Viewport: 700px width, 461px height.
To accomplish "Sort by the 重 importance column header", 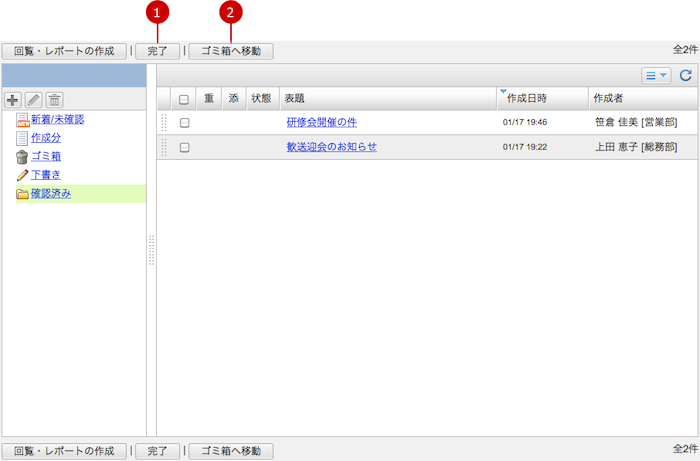I will pyautogui.click(x=209, y=99).
